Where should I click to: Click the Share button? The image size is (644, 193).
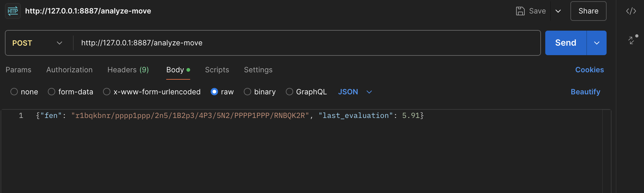pyautogui.click(x=588, y=11)
